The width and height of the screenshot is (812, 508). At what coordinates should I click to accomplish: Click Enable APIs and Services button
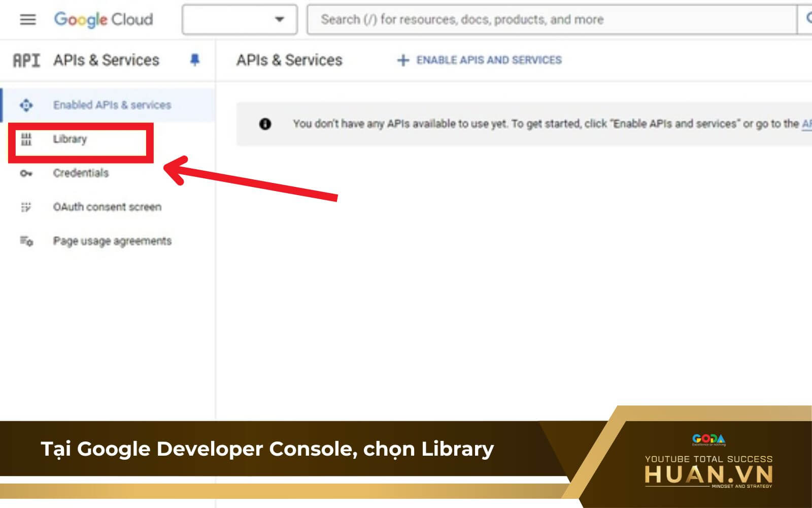click(480, 60)
